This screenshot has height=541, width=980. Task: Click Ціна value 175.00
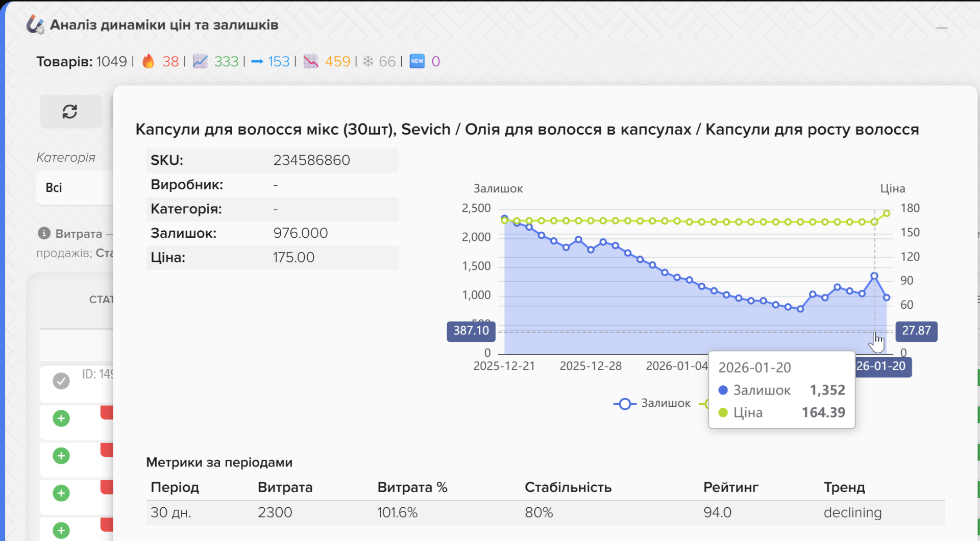[293, 257]
